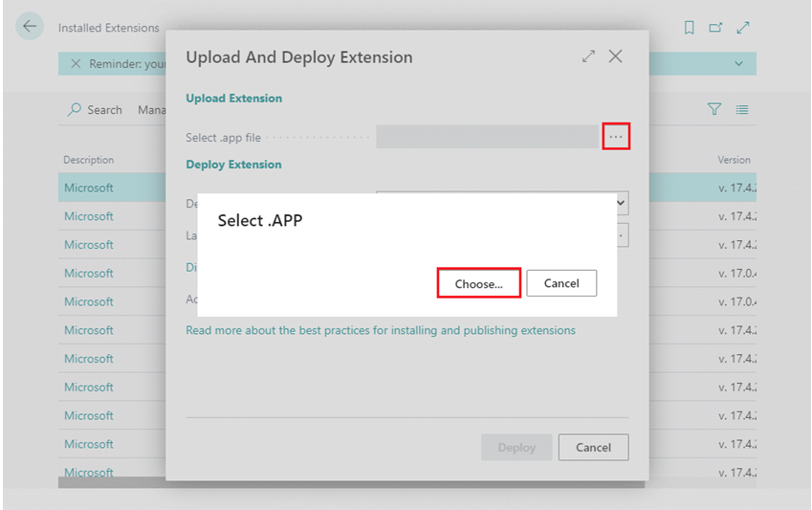Click the Select .app file input field
Viewport: 812px width, 510px height.
[x=487, y=137]
